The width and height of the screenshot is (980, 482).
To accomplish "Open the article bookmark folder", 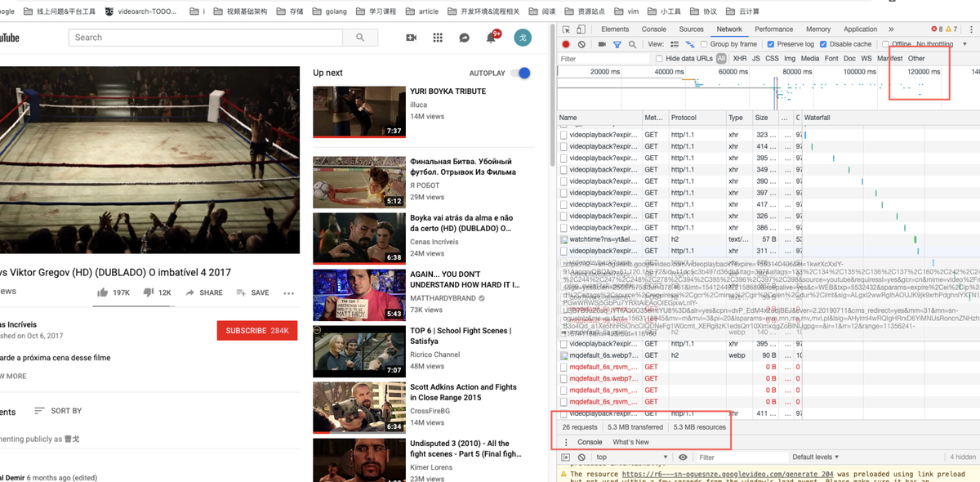I will pyautogui.click(x=421, y=11).
